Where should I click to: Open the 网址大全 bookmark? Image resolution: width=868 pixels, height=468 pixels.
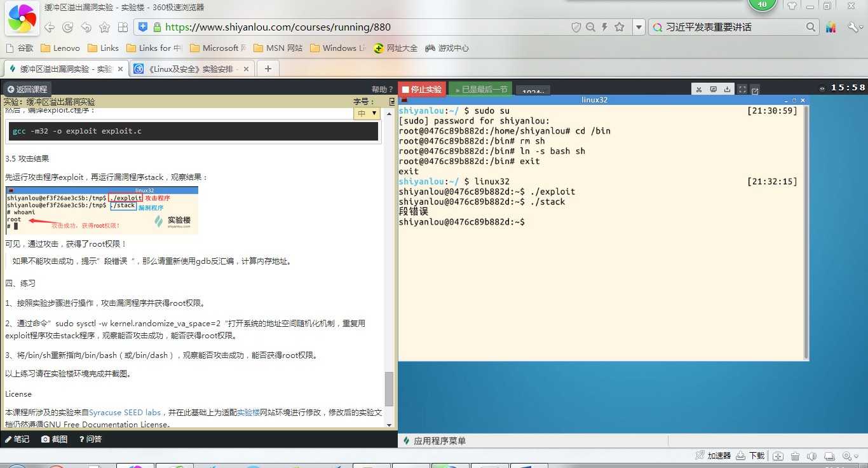(395, 48)
